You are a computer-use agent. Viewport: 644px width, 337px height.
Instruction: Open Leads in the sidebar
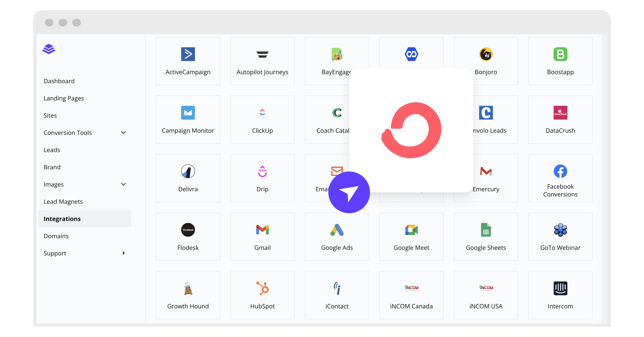52,150
